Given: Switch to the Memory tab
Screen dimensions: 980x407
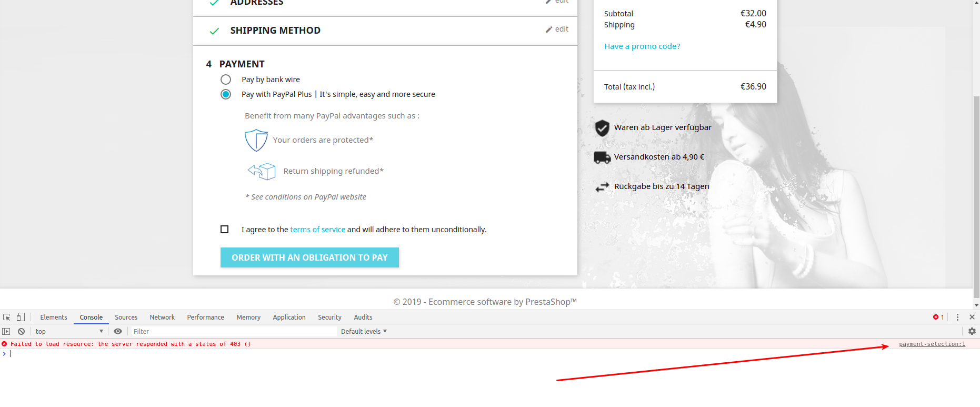Looking at the screenshot, I should (x=248, y=317).
